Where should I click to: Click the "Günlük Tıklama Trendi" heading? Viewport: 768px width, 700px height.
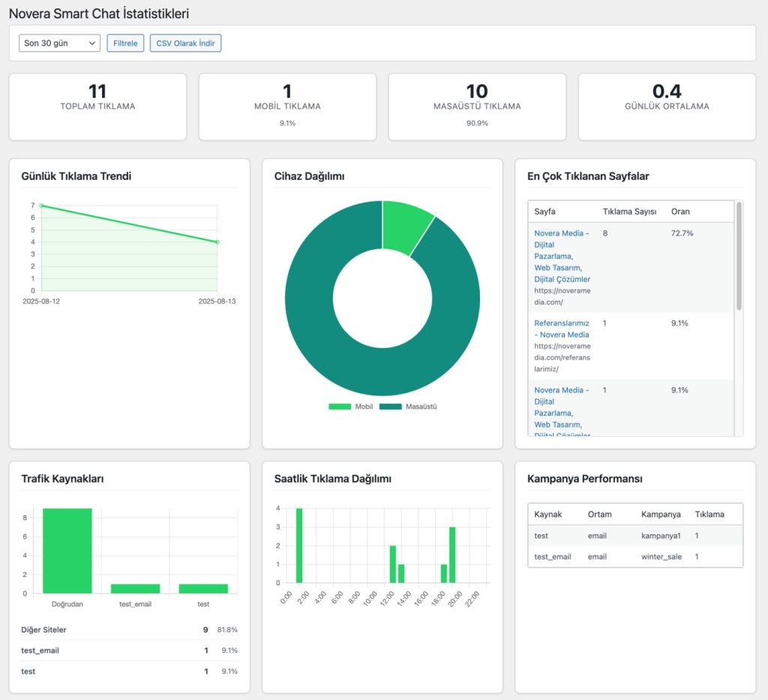click(x=76, y=176)
